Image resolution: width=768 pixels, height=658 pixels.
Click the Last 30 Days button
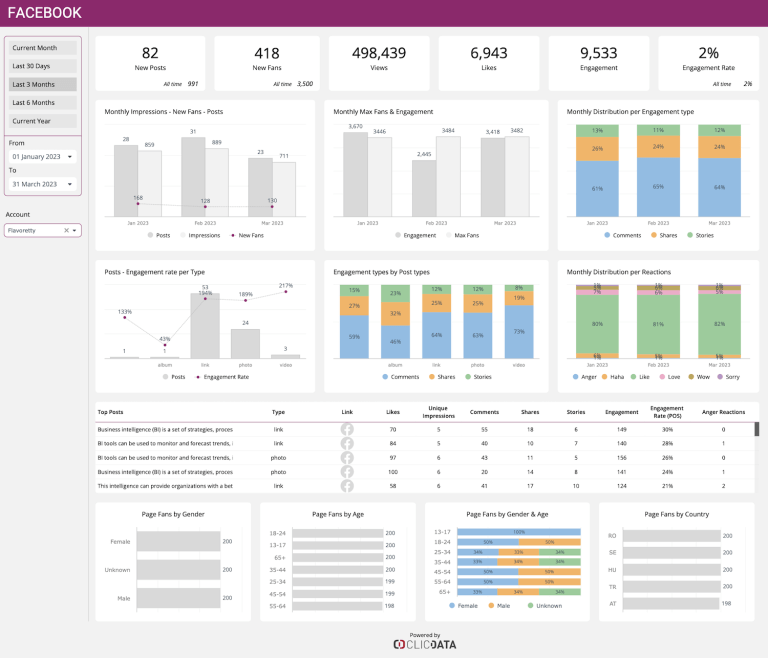tap(43, 66)
